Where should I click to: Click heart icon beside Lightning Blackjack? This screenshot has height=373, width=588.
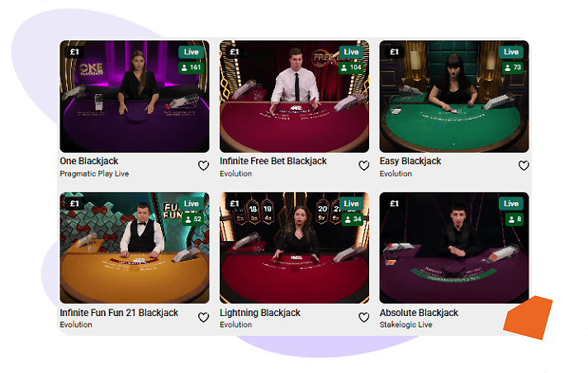363,318
